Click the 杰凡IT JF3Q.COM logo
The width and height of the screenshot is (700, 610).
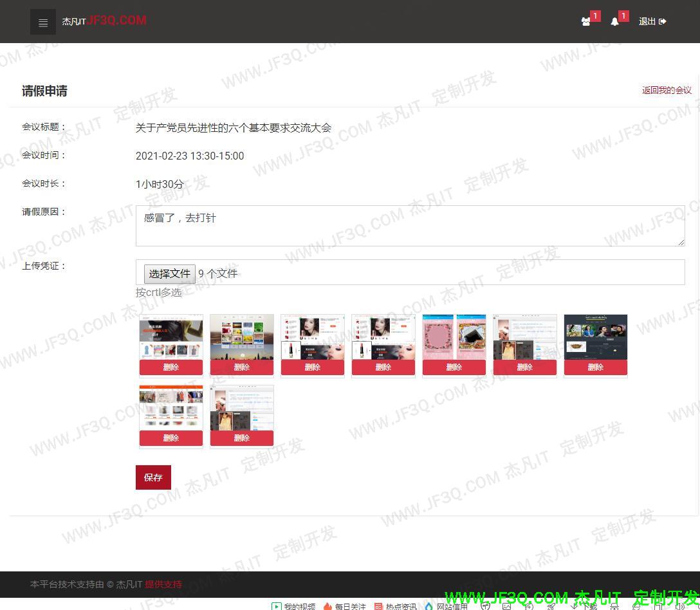104,21
